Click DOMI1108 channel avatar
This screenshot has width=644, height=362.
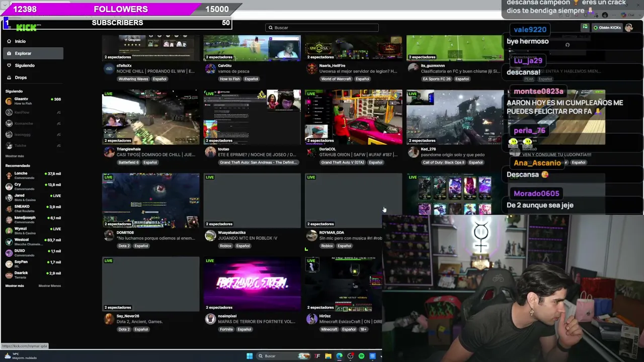109,235
